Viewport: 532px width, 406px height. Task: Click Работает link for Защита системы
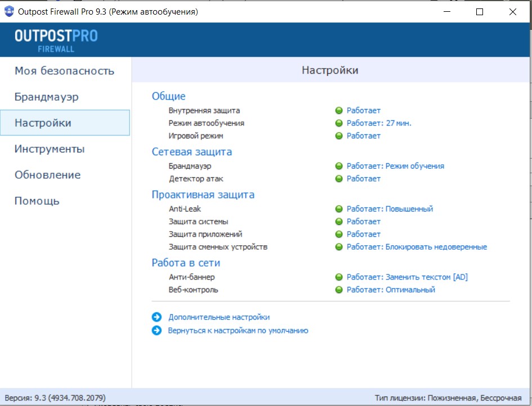[x=363, y=222]
